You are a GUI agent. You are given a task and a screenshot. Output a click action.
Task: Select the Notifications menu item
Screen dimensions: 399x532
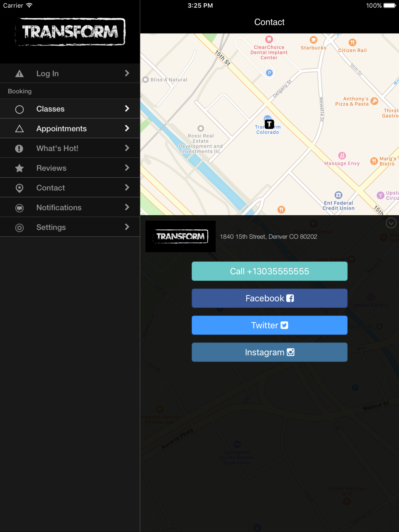pyautogui.click(x=70, y=207)
